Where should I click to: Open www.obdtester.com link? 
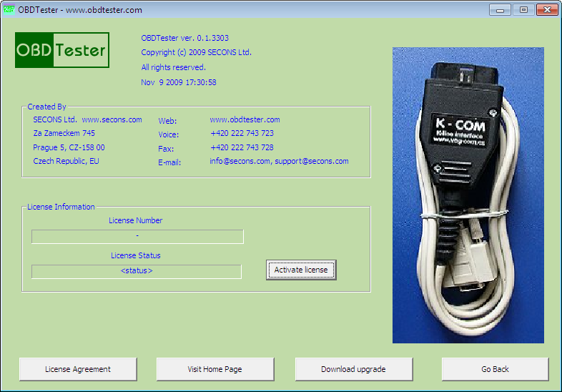(x=245, y=119)
